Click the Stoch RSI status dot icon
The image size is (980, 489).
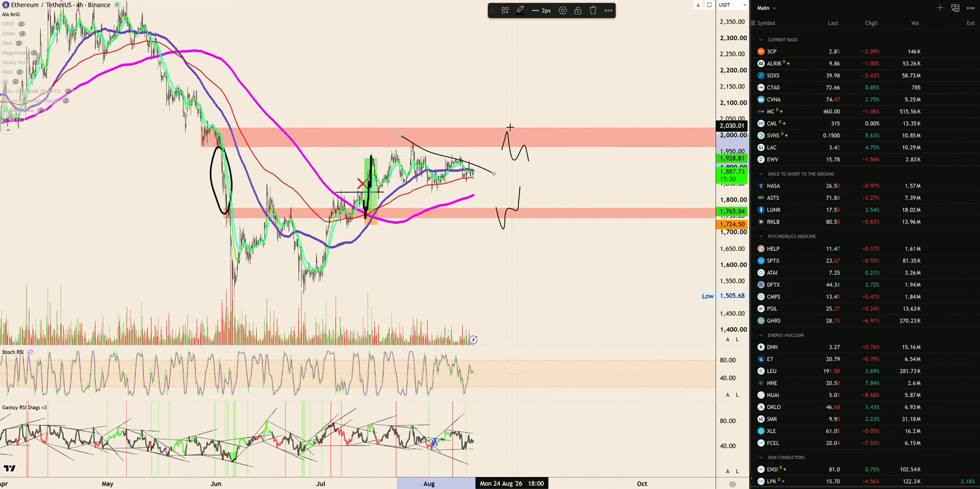tap(30, 352)
